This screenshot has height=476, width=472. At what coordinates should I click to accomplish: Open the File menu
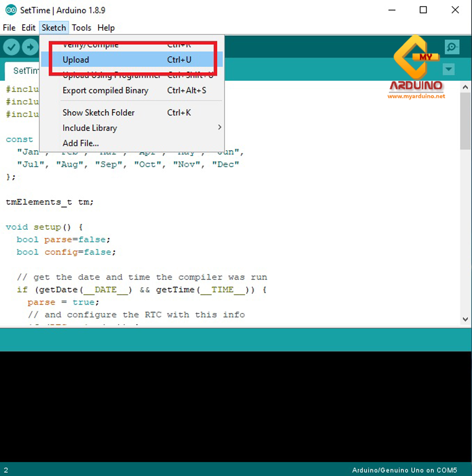tap(9, 28)
